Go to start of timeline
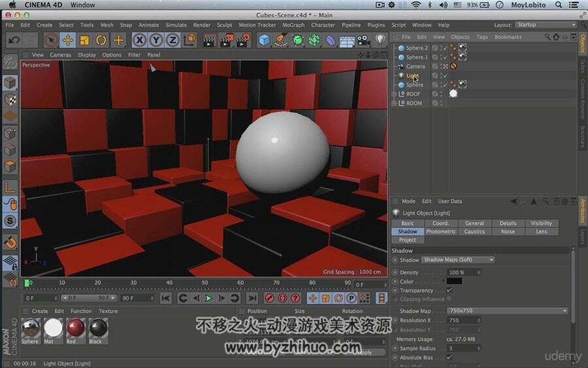The width and height of the screenshot is (588, 368). pyautogui.click(x=165, y=299)
